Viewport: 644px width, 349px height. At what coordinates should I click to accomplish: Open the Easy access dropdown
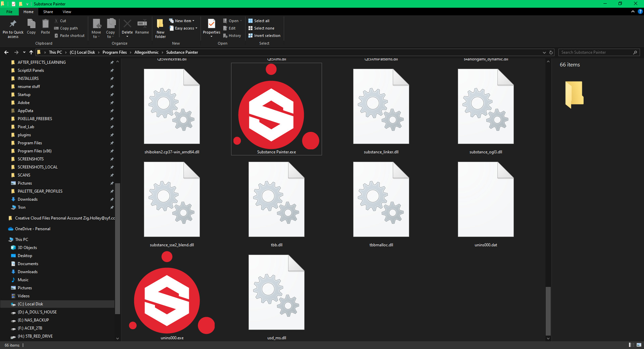tap(183, 28)
